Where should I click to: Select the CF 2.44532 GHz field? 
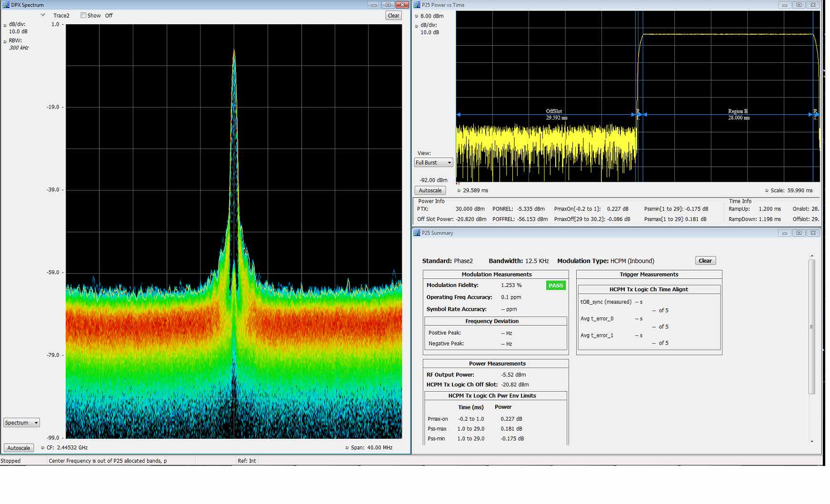(x=71, y=447)
